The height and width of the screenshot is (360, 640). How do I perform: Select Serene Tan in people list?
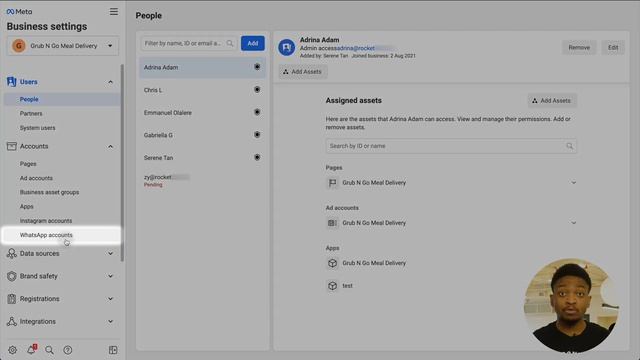point(202,158)
